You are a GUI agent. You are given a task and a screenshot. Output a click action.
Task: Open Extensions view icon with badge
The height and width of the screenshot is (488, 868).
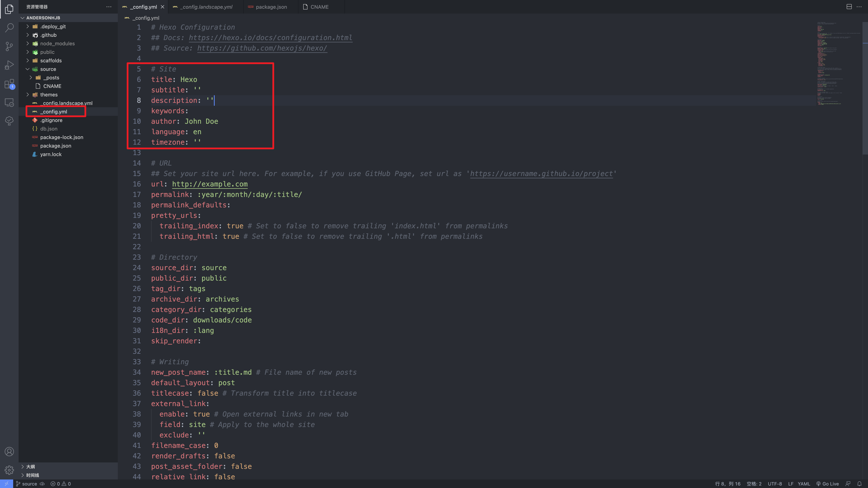[9, 84]
